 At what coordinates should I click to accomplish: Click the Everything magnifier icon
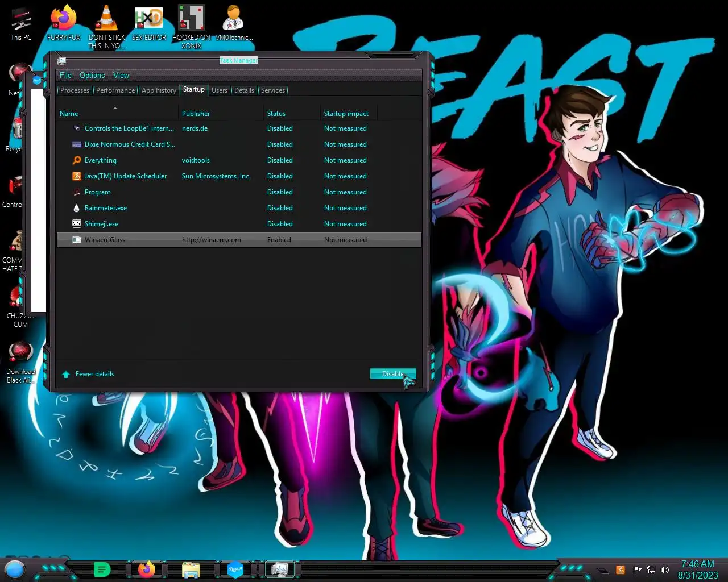pos(77,160)
